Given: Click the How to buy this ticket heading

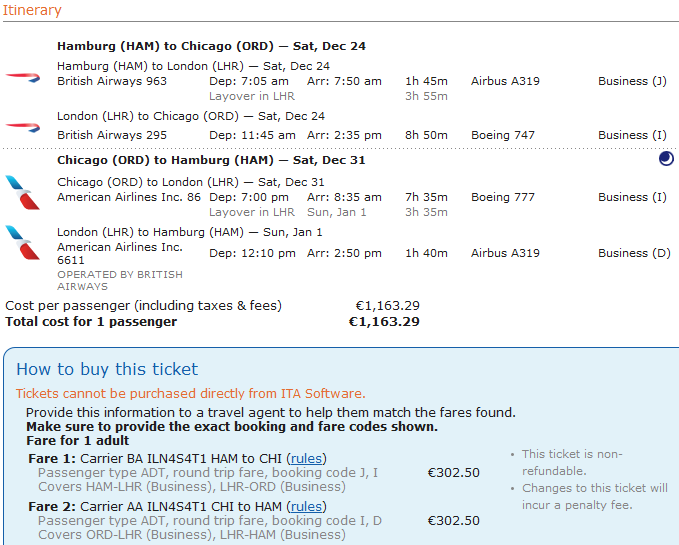Looking at the screenshot, I should point(107,369).
